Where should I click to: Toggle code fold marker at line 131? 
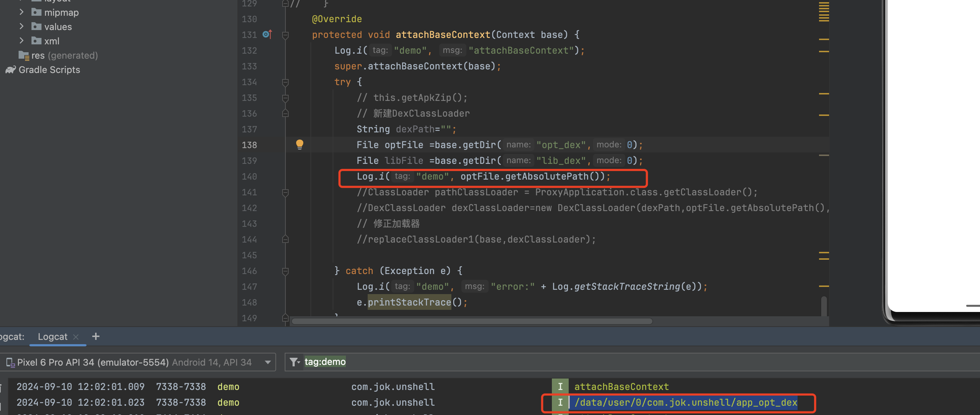click(x=285, y=35)
